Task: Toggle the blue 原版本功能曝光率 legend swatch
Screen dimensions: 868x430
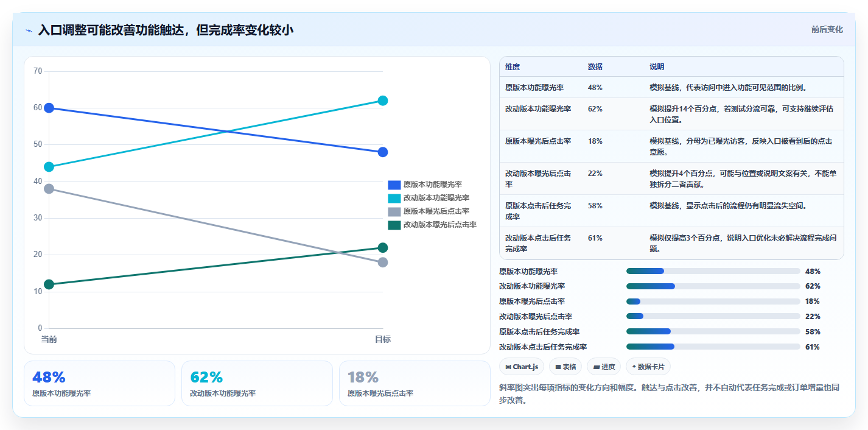Action: (x=394, y=185)
